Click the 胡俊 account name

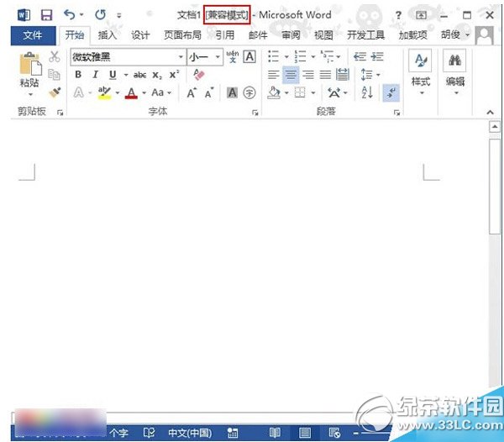click(450, 34)
